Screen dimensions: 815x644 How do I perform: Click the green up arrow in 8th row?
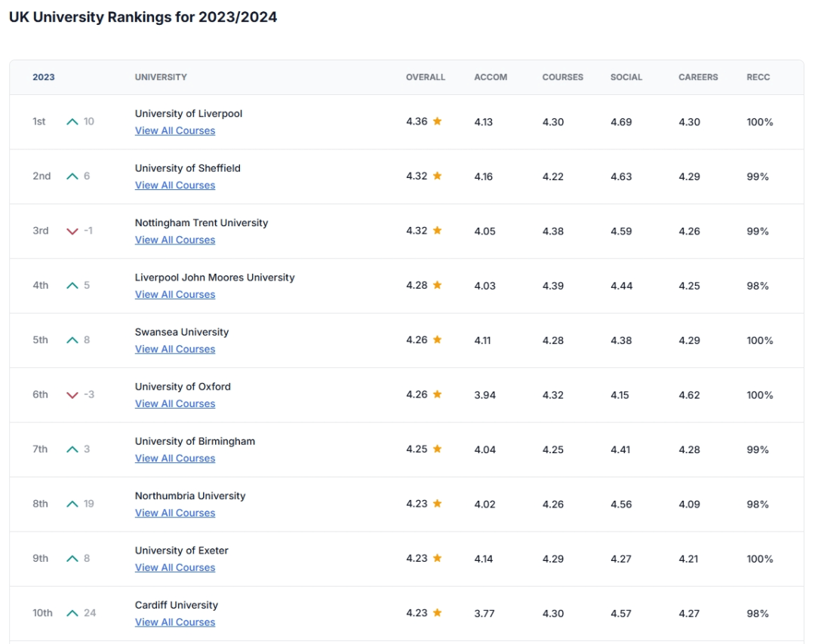pyautogui.click(x=72, y=504)
